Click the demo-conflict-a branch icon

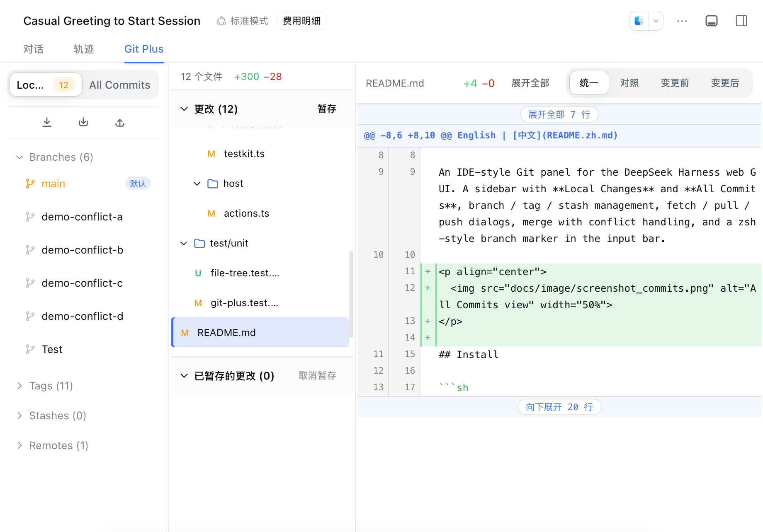[30, 217]
